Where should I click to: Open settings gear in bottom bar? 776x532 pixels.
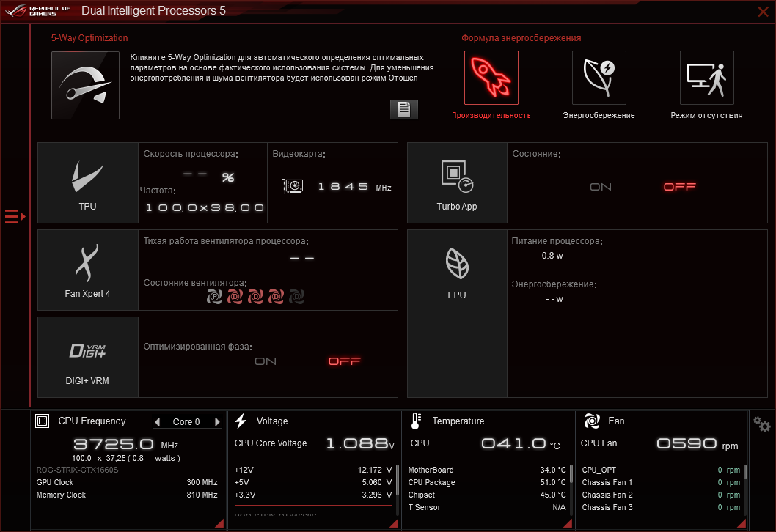tap(761, 424)
